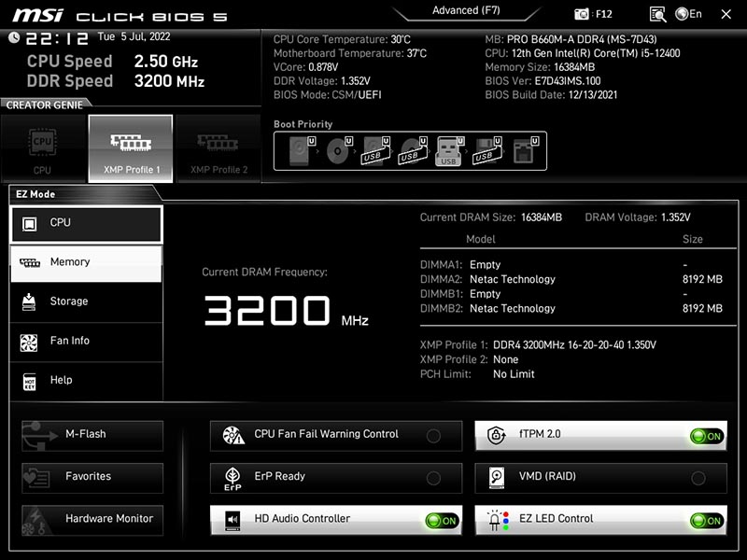
Task: Enable XMP Profile 2
Action: pos(218,148)
